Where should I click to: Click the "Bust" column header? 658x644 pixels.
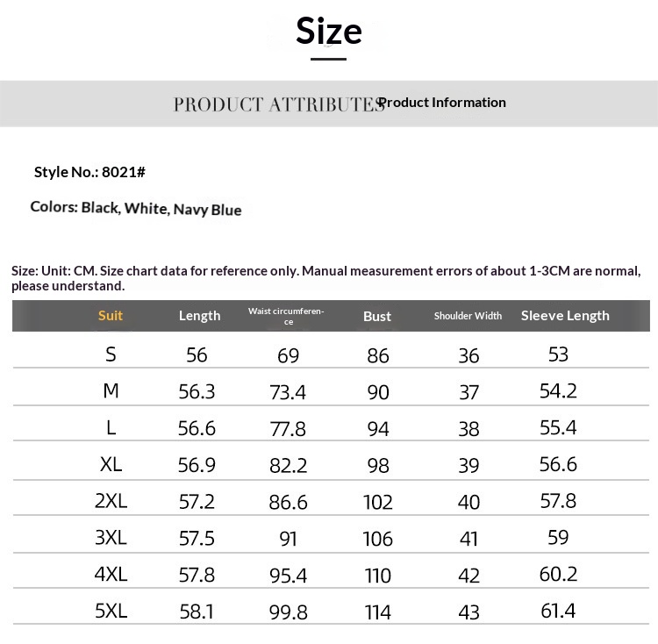point(377,317)
